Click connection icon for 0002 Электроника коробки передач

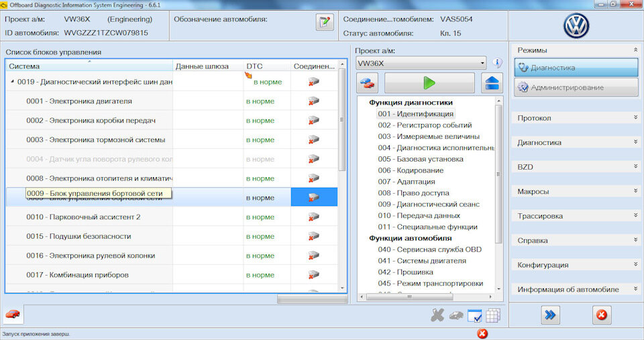(314, 120)
